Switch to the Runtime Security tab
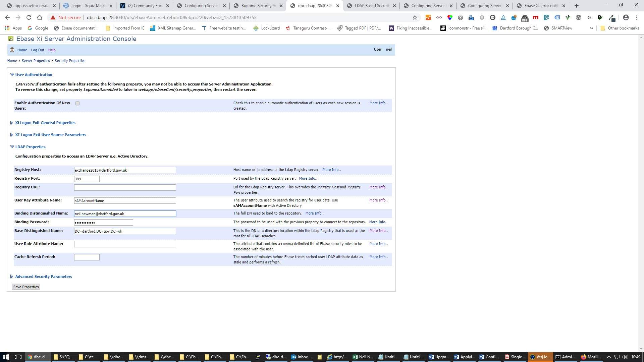The width and height of the screenshot is (644, 362). [x=258, y=6]
